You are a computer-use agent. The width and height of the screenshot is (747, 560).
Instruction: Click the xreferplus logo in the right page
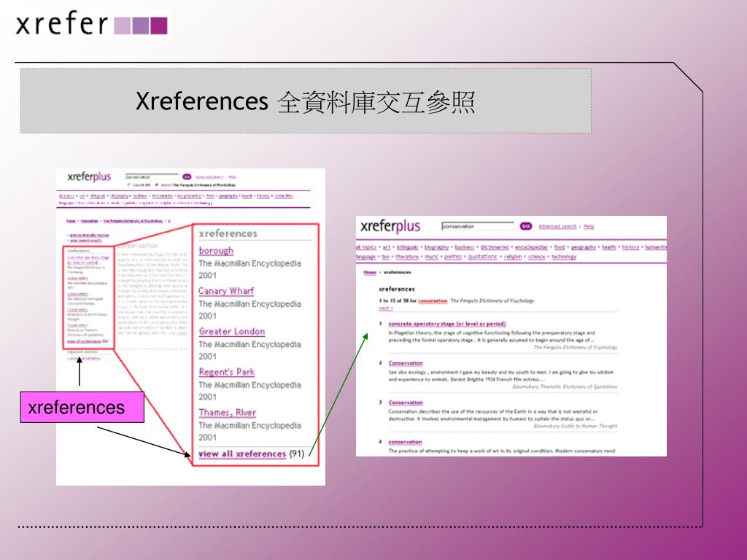coord(390,226)
